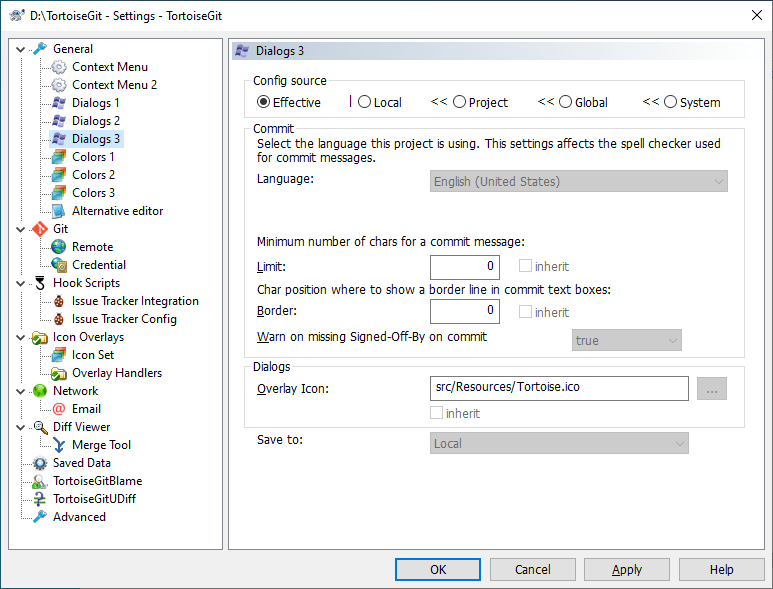Click the Overlay Icon path field
This screenshot has height=589, width=773.
[559, 388]
